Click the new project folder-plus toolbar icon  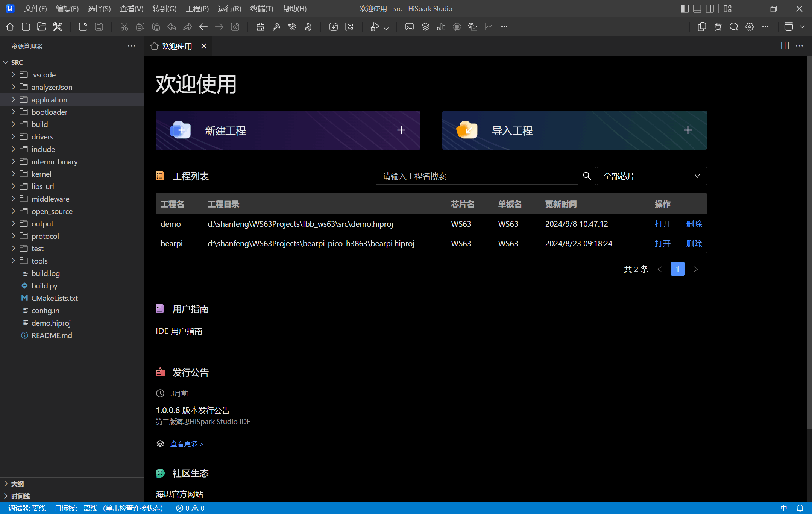[26, 27]
